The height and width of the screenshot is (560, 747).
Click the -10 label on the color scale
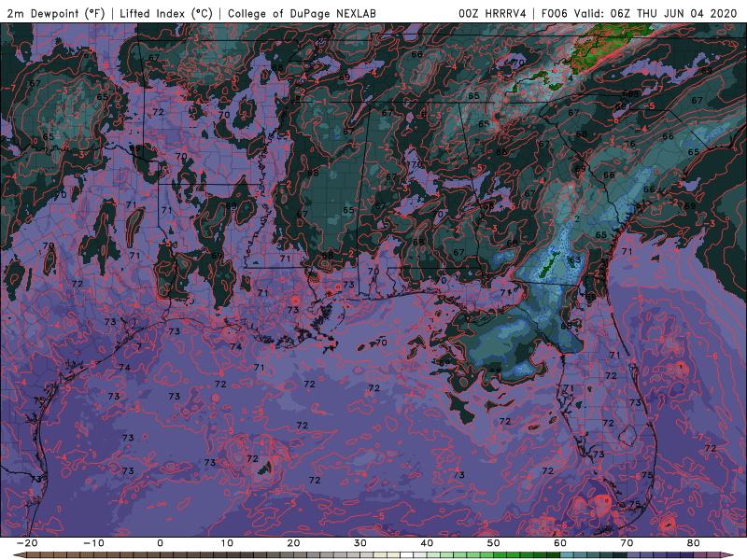[x=93, y=543]
